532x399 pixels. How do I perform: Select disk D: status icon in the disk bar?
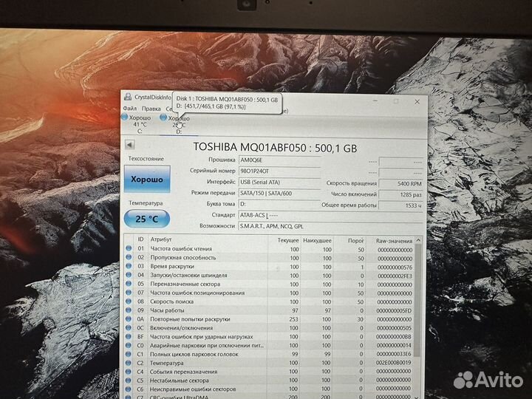click(x=163, y=118)
